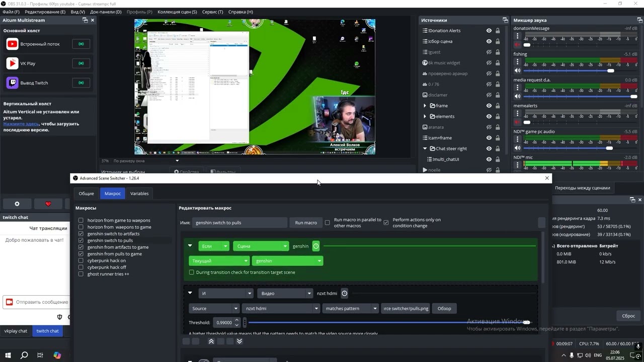Switch to the Общие tab
Screen dimensions: 644x362
pyautogui.click(x=86, y=194)
